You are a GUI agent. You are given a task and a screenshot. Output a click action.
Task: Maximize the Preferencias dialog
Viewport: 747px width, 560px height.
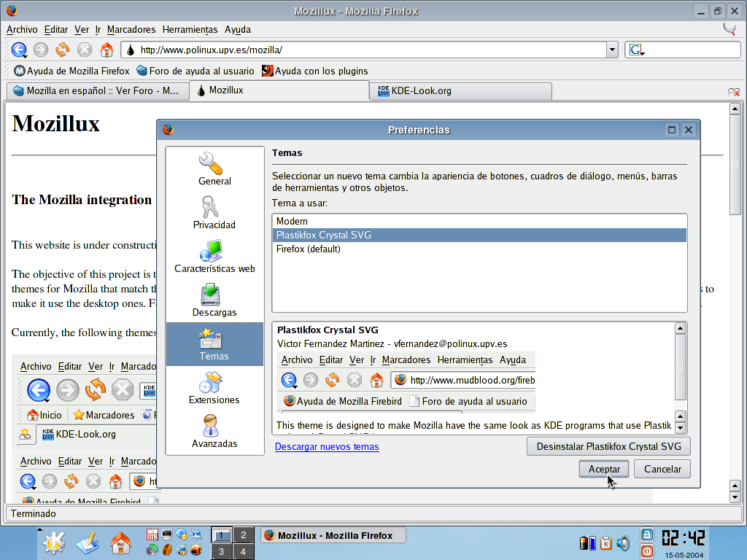(672, 130)
